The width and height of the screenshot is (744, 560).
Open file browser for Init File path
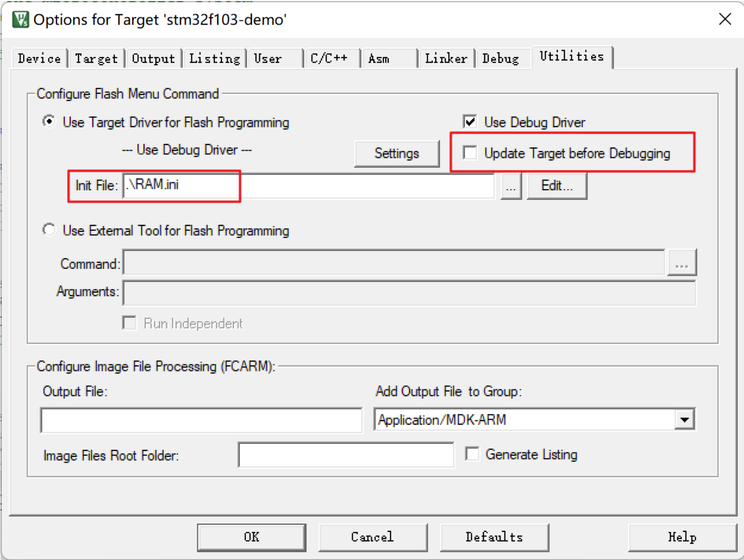click(x=511, y=186)
